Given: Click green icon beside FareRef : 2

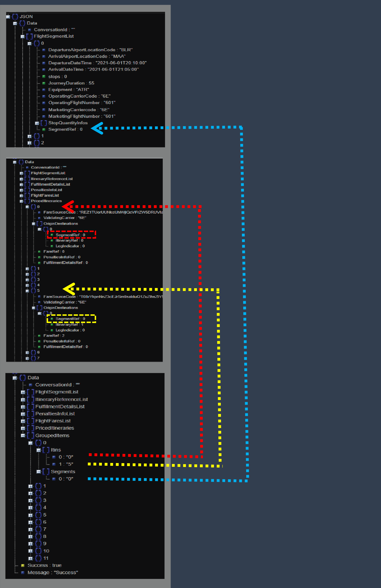Looking at the screenshot, I should pyautogui.click(x=39, y=336).
